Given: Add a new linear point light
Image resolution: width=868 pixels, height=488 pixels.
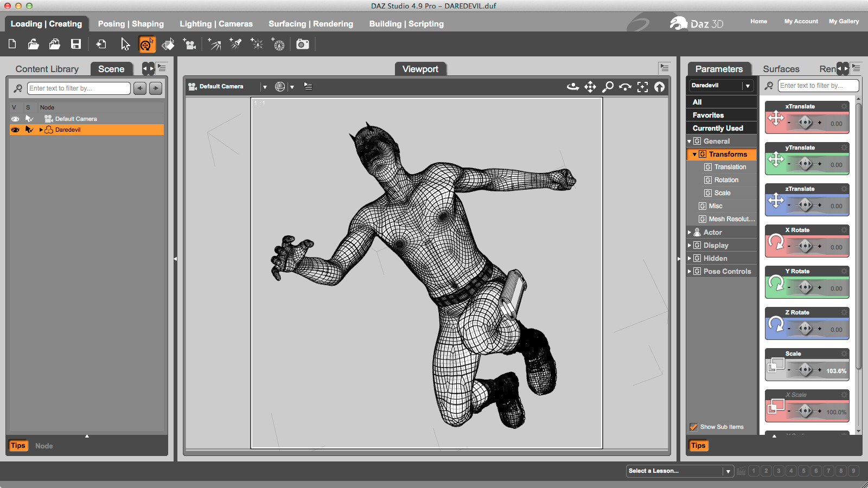Looking at the screenshot, I should [278, 44].
